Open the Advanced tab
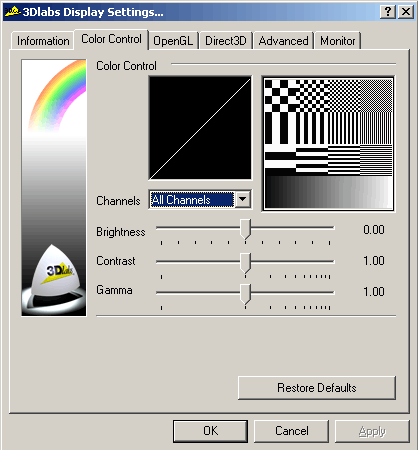 (283, 41)
